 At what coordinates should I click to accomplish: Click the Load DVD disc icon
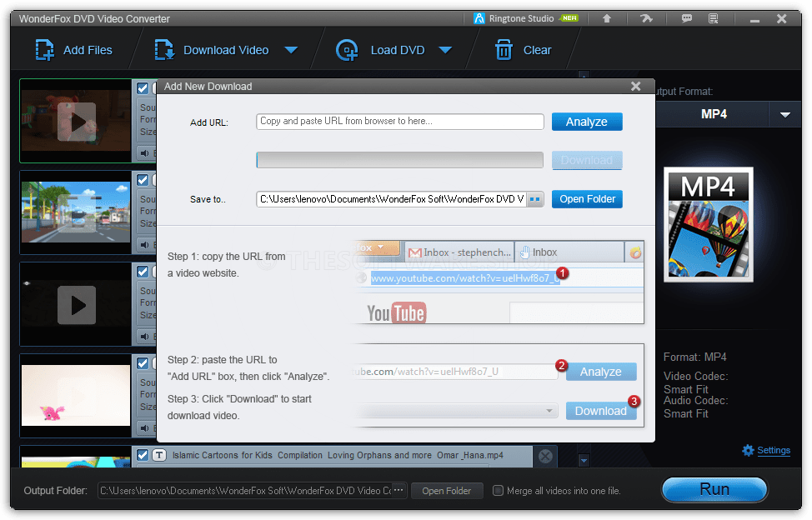pos(347,50)
